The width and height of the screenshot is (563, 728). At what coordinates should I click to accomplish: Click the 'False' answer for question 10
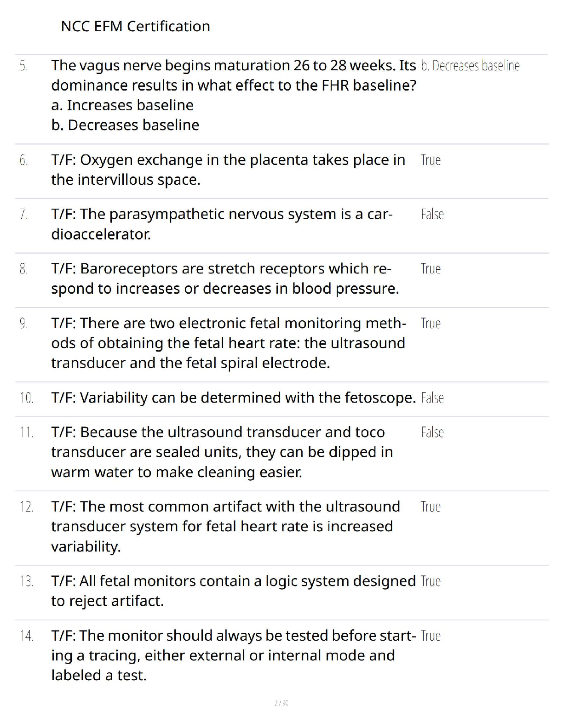pos(432,398)
